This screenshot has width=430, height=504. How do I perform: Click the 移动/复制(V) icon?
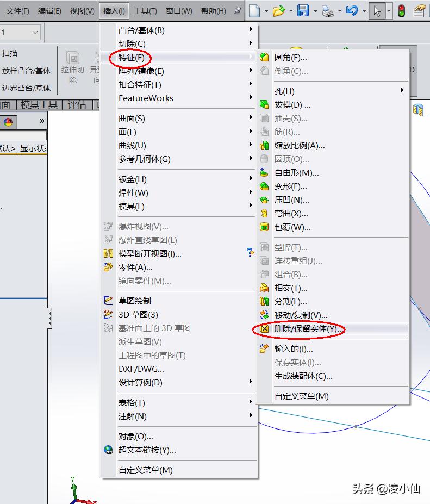(x=264, y=315)
